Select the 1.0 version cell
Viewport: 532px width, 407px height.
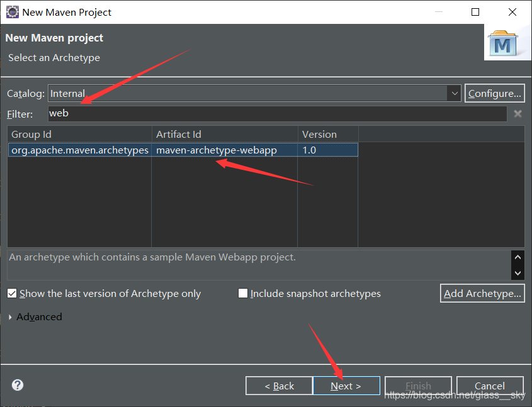[328, 150]
